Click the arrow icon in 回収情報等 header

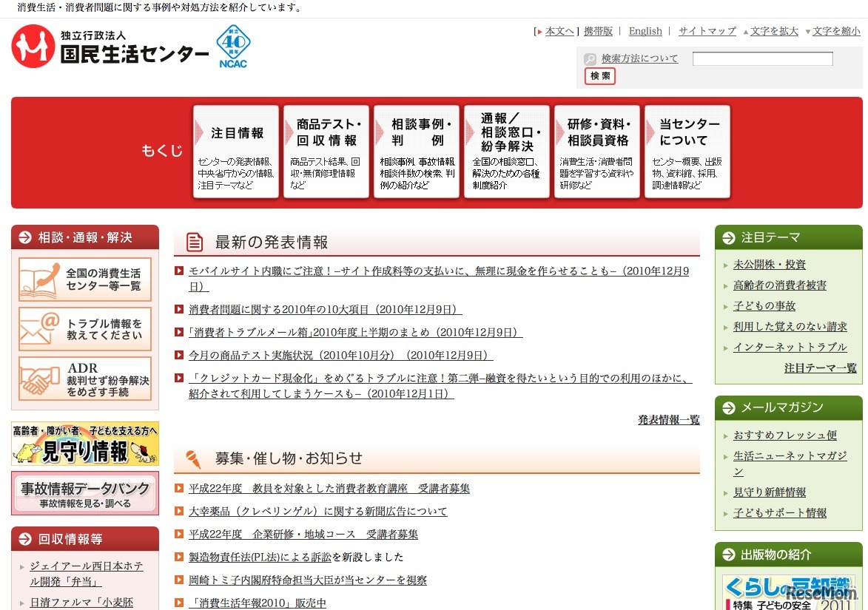(x=25, y=539)
